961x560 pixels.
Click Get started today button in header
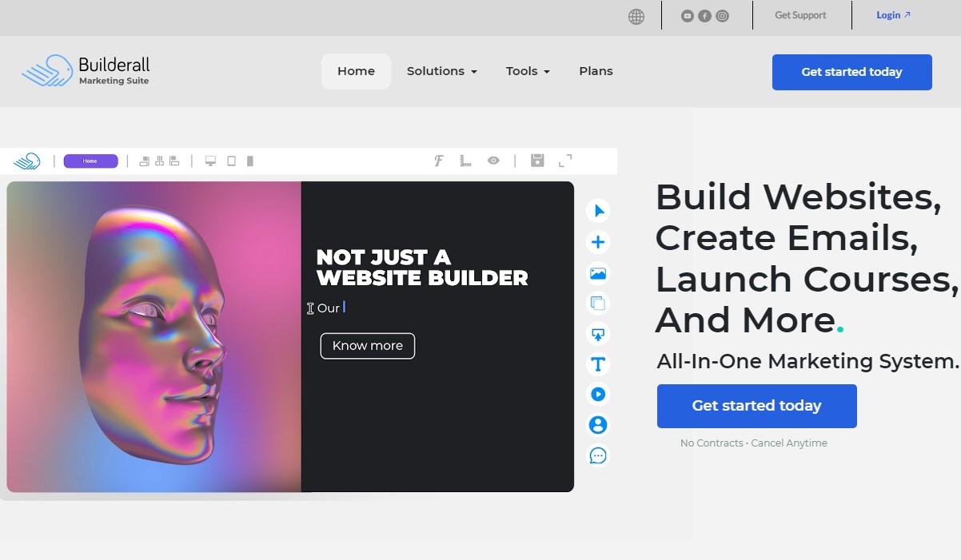(x=851, y=72)
